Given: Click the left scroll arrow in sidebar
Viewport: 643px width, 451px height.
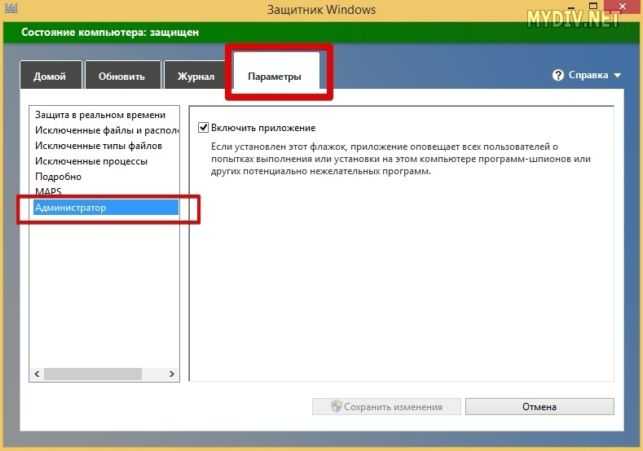Looking at the screenshot, I should pos(37,374).
